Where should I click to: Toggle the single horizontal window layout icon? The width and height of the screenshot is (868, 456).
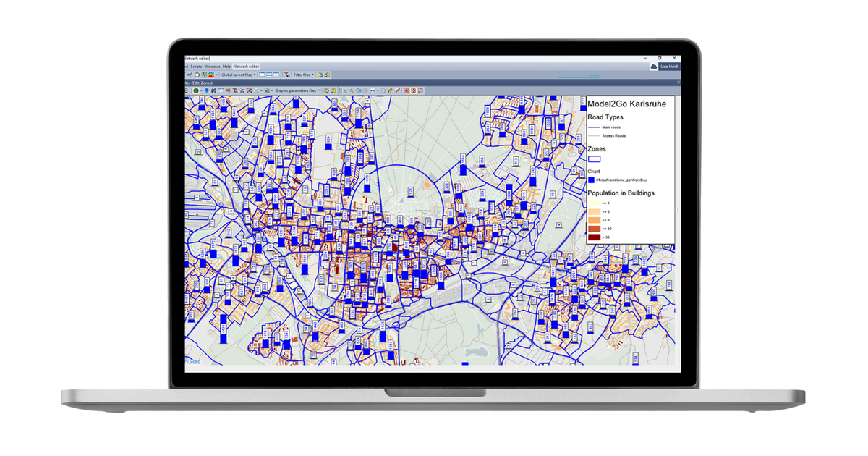coord(262,75)
